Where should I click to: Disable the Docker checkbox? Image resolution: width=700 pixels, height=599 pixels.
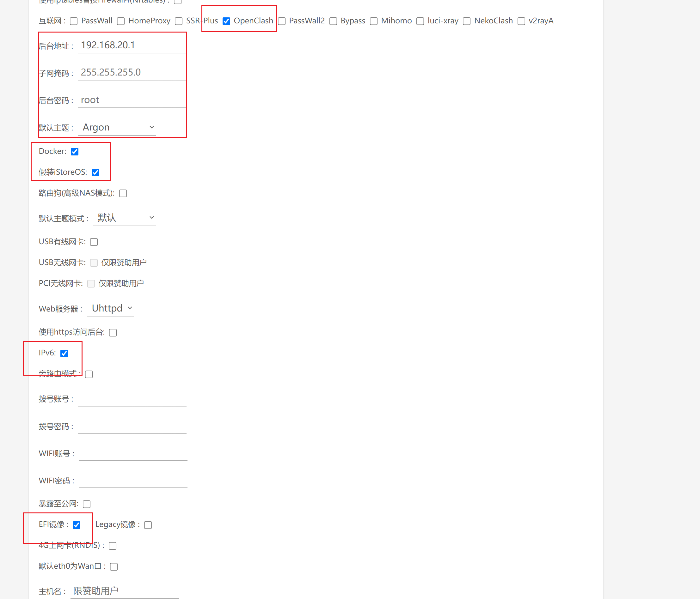[75, 152]
